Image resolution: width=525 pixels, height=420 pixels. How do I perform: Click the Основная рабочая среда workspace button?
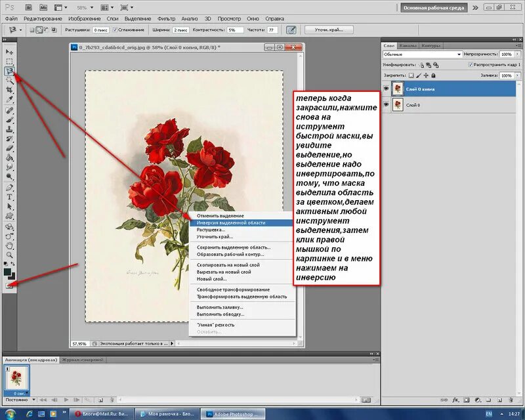(x=434, y=8)
